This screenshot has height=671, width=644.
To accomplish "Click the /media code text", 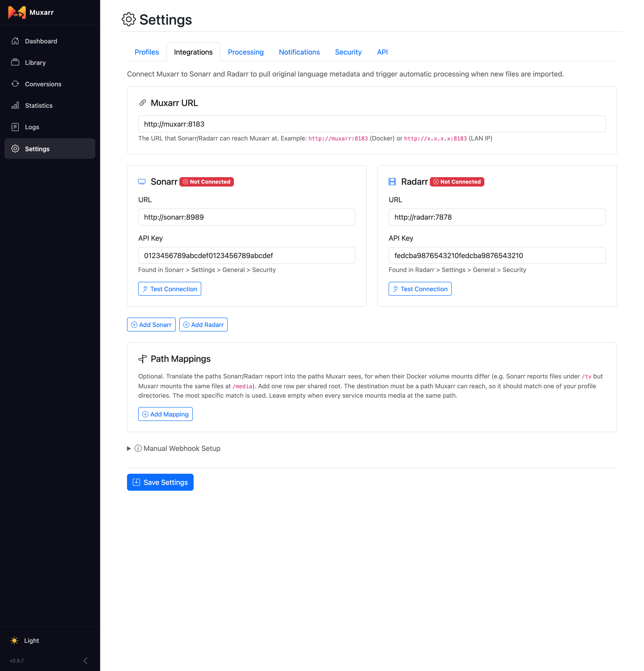I will (242, 386).
